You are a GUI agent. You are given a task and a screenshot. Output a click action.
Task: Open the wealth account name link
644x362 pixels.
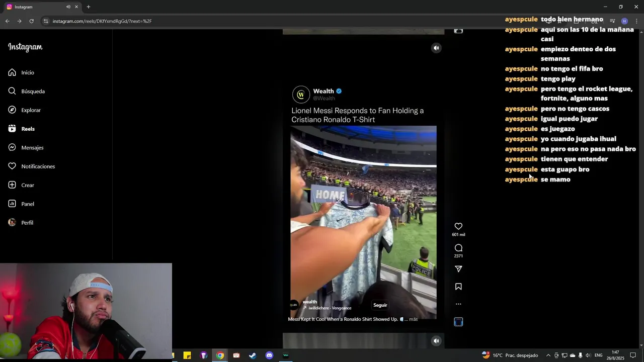pyautogui.click(x=310, y=302)
